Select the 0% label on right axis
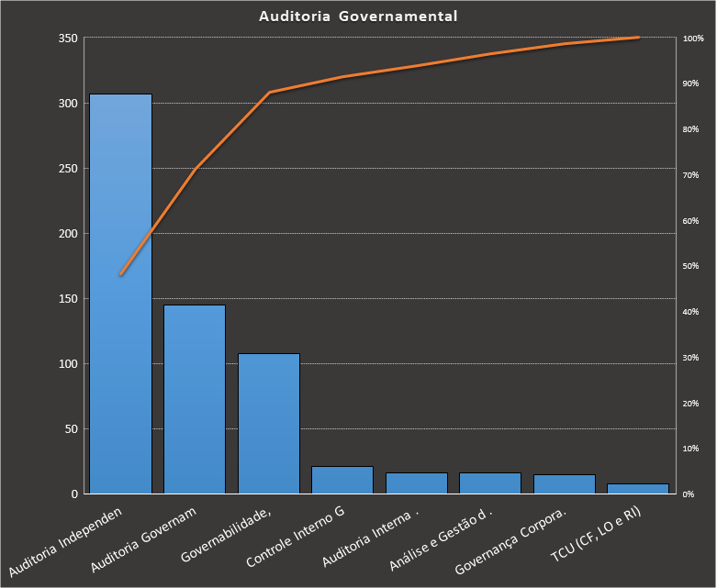Viewport: 717px width, 588px height. pos(690,494)
